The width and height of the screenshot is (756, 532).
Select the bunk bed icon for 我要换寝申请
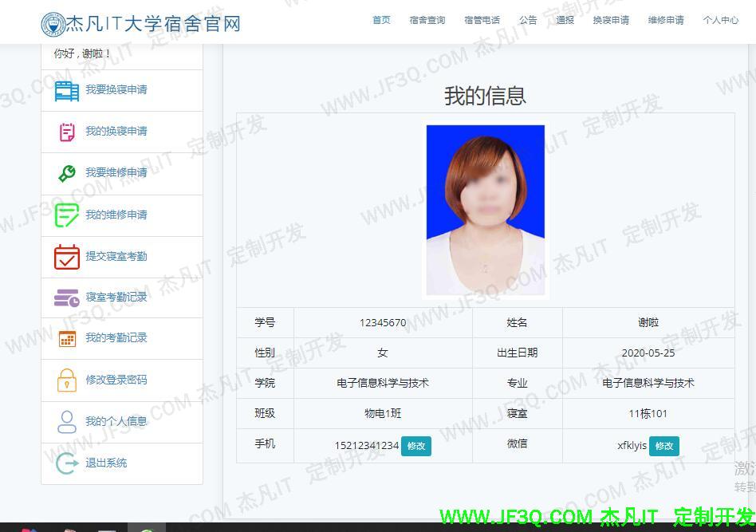tap(67, 89)
